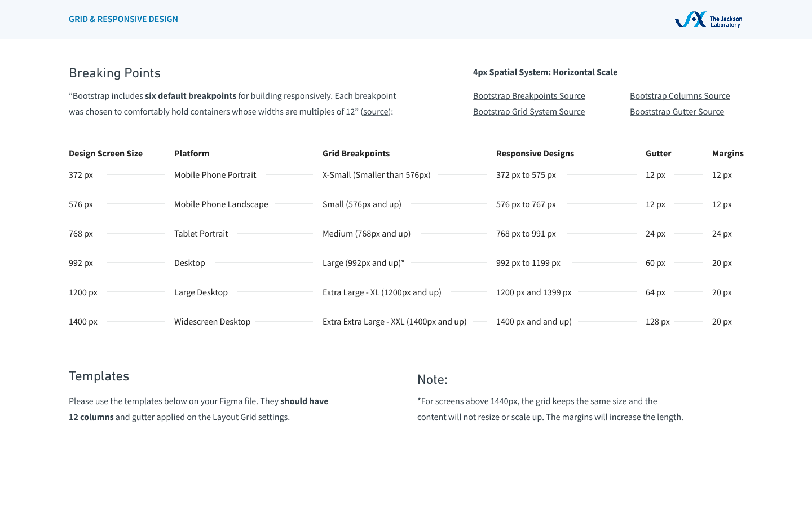The height and width of the screenshot is (508, 812).
Task: Click the Desktop platform cell
Action: (x=189, y=263)
